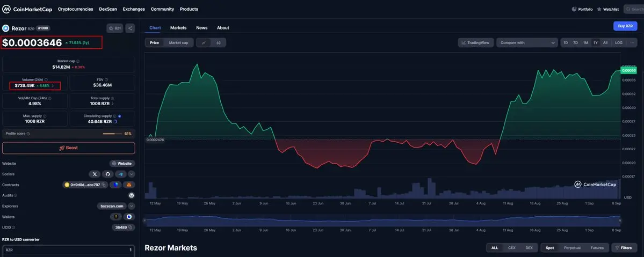Switch to the News tab
Screen dimensions: 644x257
pos(201,28)
